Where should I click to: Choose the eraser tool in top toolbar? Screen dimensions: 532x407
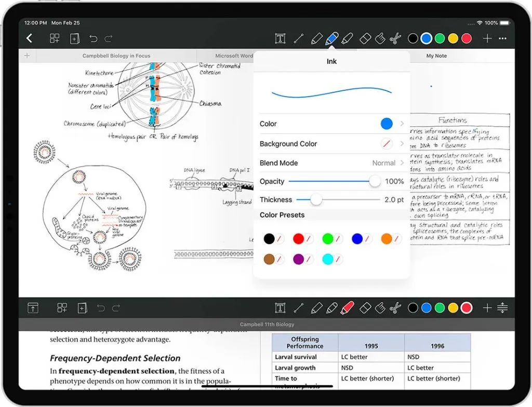click(x=365, y=38)
